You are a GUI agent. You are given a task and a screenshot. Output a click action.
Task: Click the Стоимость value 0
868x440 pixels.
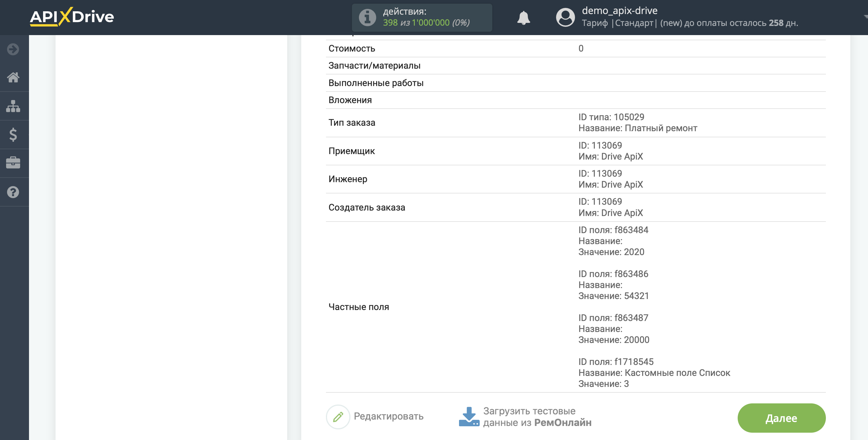click(581, 49)
